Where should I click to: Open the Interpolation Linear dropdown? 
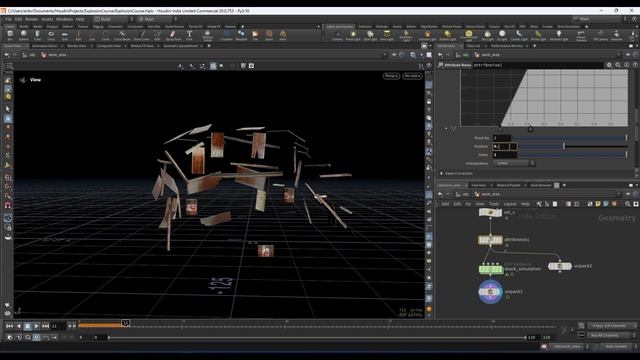click(x=513, y=163)
